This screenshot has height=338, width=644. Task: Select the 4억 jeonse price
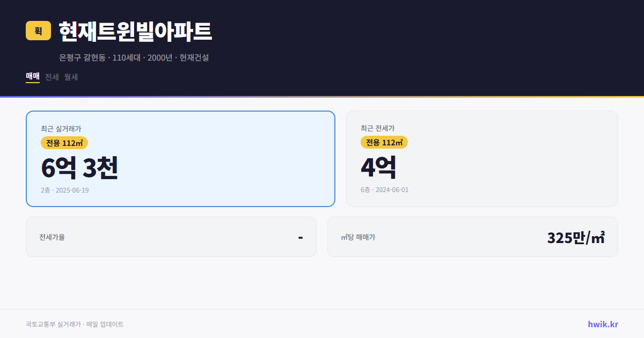[x=378, y=168]
